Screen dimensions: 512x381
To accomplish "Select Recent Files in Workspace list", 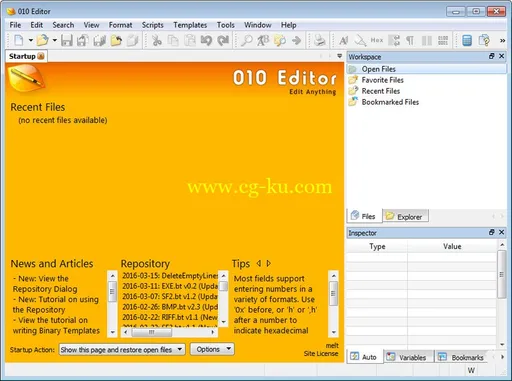I will (381, 91).
